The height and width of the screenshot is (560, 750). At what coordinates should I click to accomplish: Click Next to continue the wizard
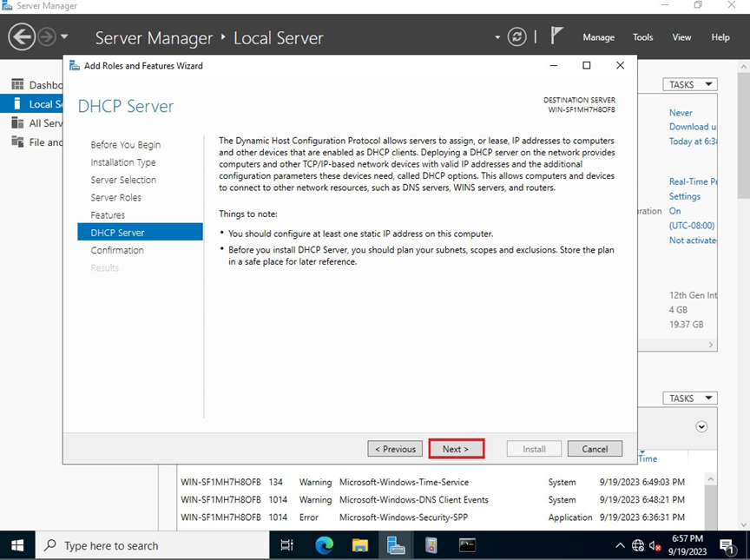pos(456,449)
